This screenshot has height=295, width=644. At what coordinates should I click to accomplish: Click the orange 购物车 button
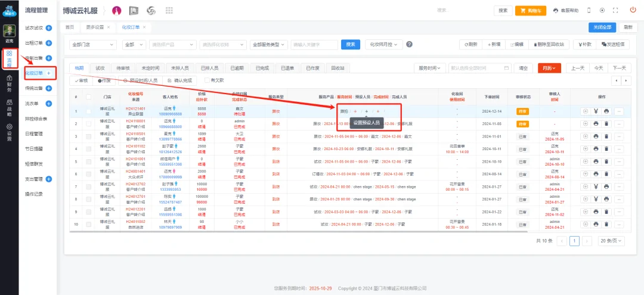[530, 10]
